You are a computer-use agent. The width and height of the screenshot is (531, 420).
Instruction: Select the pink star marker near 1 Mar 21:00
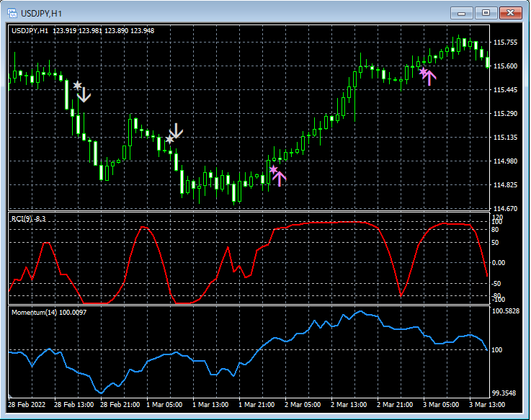(x=273, y=169)
